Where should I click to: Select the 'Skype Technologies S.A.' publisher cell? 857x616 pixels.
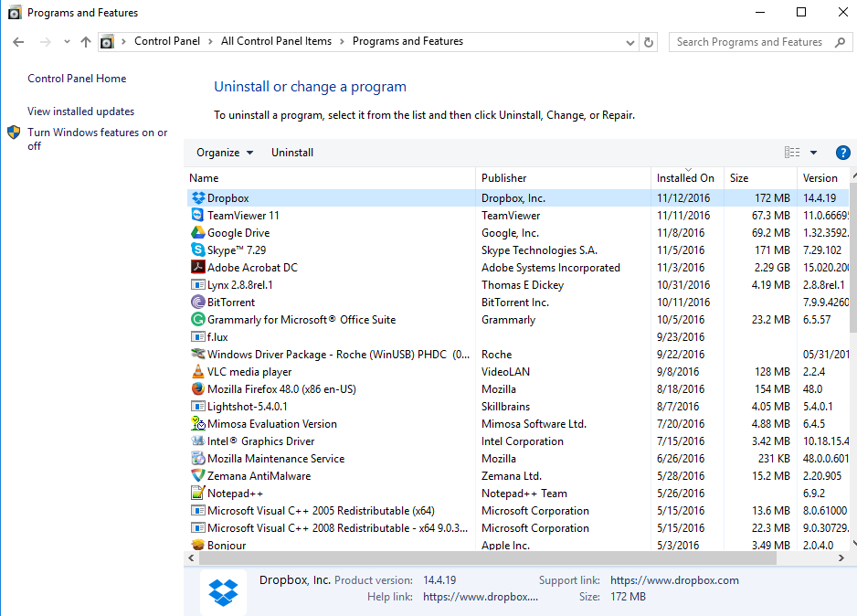539,250
